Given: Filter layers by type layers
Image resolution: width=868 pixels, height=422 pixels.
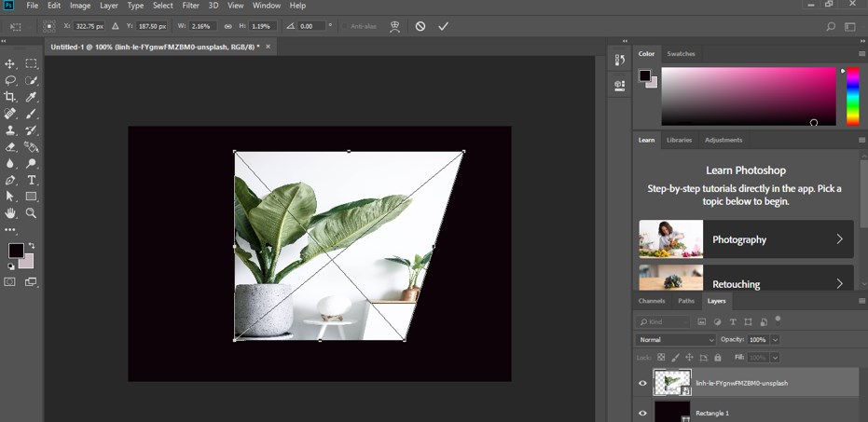Looking at the screenshot, I should (733, 322).
